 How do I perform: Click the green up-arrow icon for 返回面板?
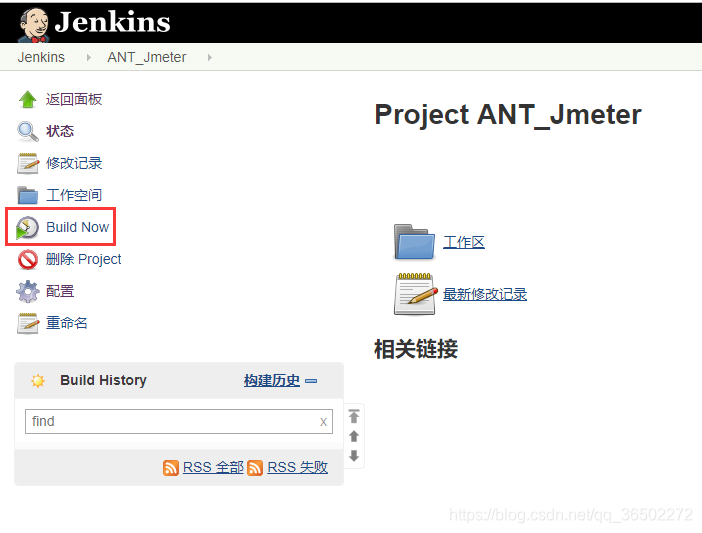(x=28, y=99)
